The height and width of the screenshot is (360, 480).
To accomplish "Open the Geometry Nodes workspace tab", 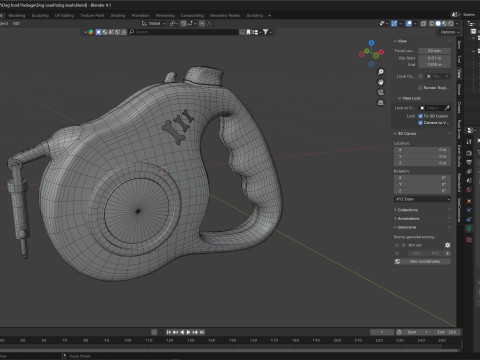I will (x=225, y=15).
